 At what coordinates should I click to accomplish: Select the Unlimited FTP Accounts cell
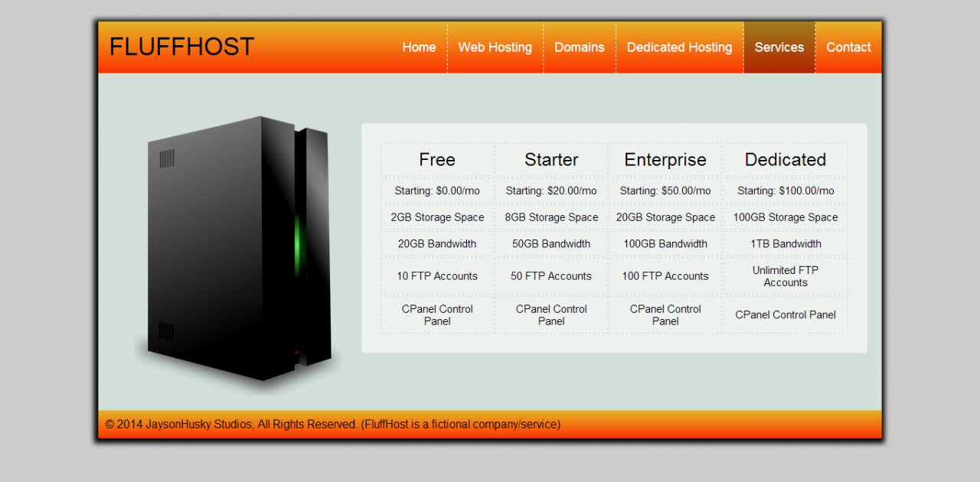pyautogui.click(x=786, y=276)
